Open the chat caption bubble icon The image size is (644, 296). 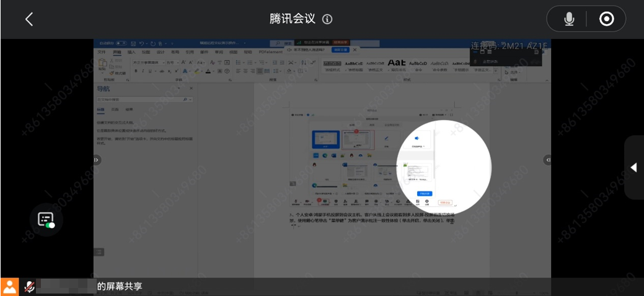click(x=46, y=219)
